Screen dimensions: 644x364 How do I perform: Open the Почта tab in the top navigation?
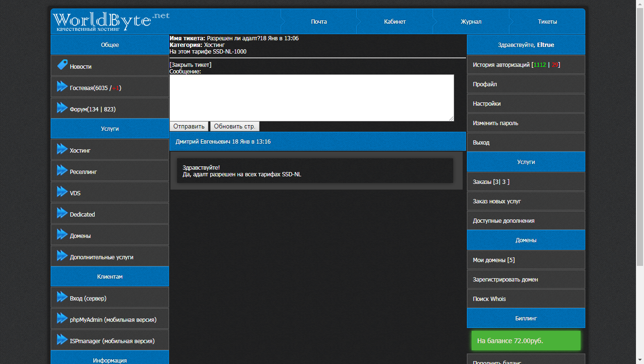click(319, 22)
